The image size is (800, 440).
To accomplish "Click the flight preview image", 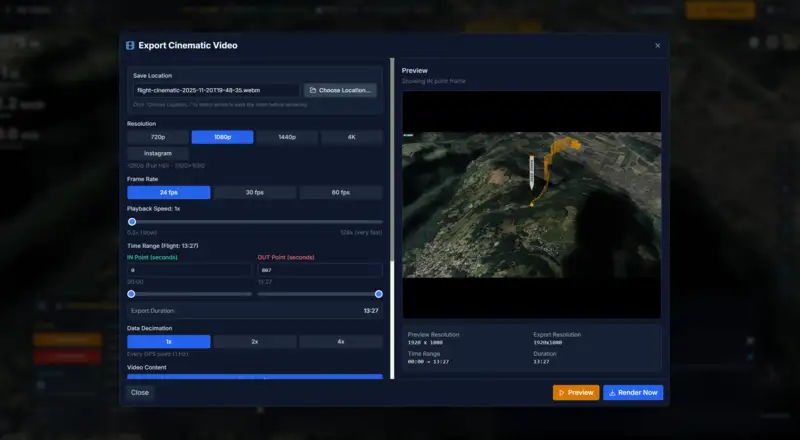I will pos(532,205).
